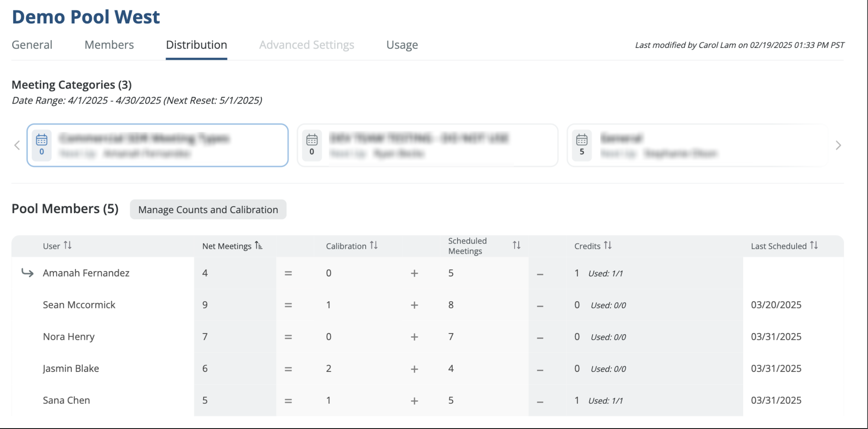868x429 pixels.
Task: Select the second meeting category card
Action: pos(427,145)
